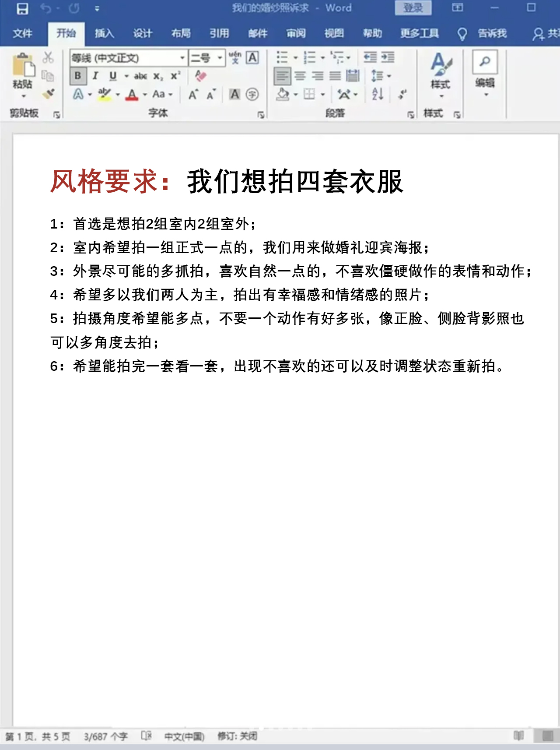Viewport: 560px width, 750px height.
Task: Toggle bold formatting
Action: tap(78, 76)
